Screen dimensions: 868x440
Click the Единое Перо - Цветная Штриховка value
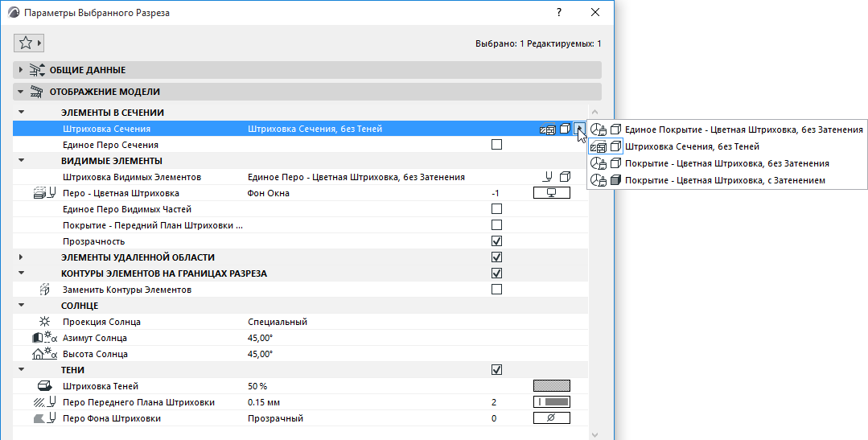(x=356, y=177)
